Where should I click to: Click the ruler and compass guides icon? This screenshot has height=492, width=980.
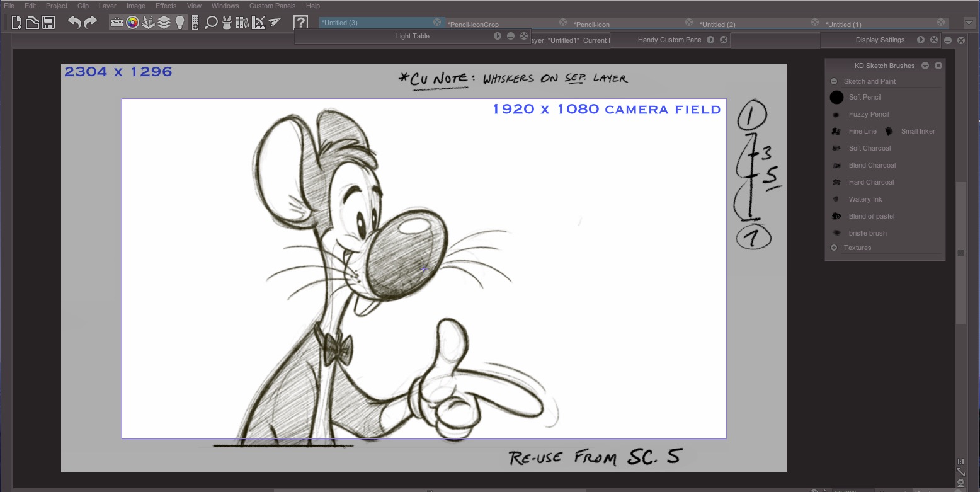tap(258, 23)
